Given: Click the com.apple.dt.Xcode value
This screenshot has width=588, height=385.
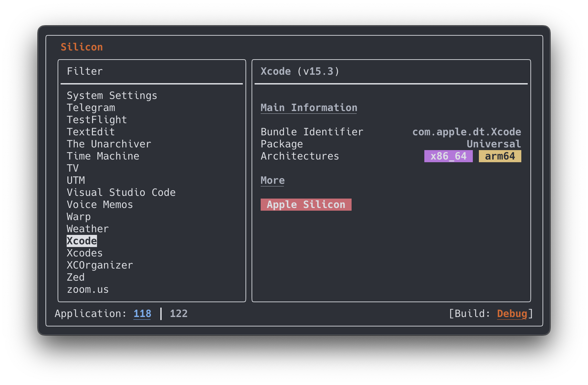Looking at the screenshot, I should click(x=467, y=132).
